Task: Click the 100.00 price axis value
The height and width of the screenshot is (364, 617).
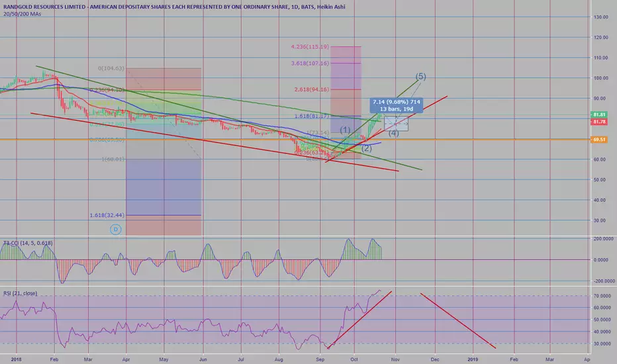Action: [x=600, y=78]
